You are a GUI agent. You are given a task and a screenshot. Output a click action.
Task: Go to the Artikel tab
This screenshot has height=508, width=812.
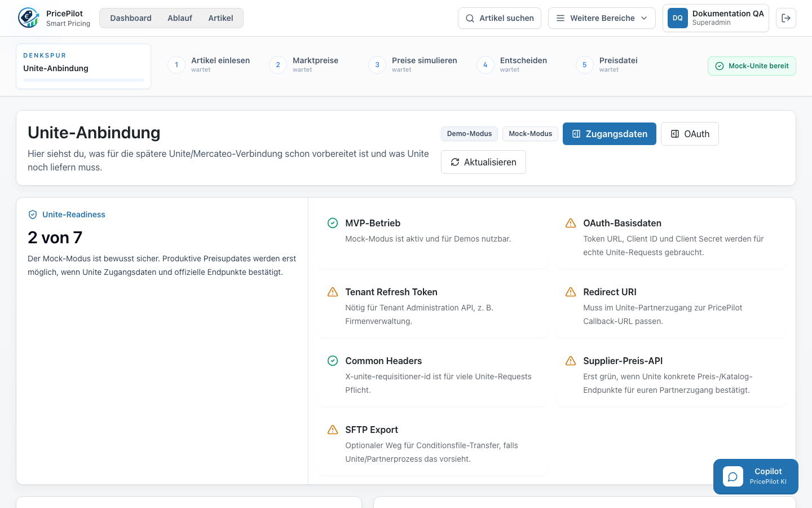pyautogui.click(x=220, y=18)
